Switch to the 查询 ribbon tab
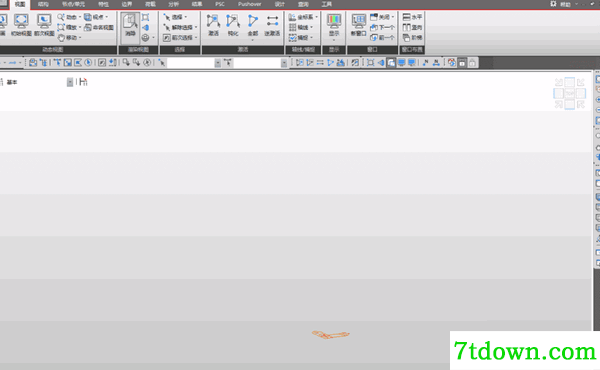The image size is (600, 370). coord(303,4)
